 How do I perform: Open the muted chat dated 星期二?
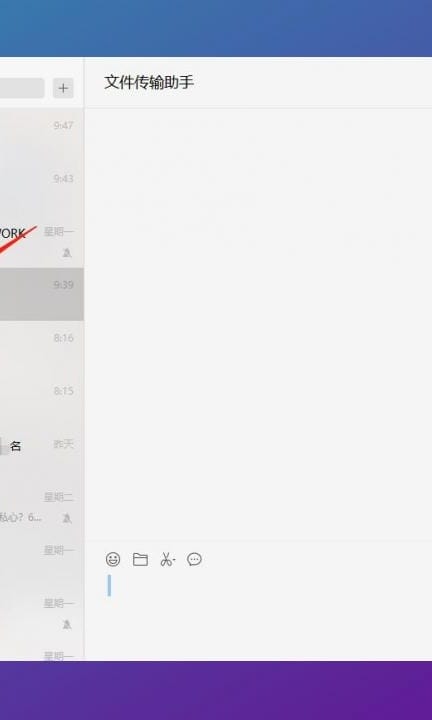point(42,507)
